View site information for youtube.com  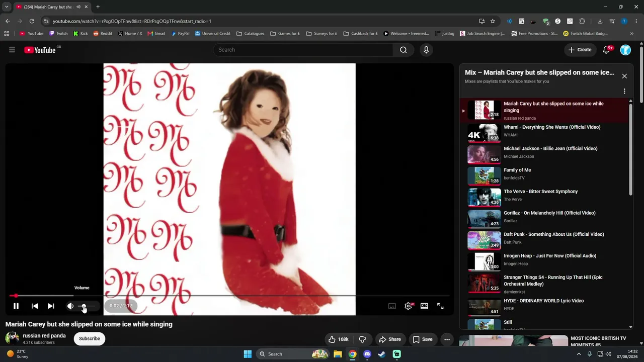pyautogui.click(x=46, y=21)
